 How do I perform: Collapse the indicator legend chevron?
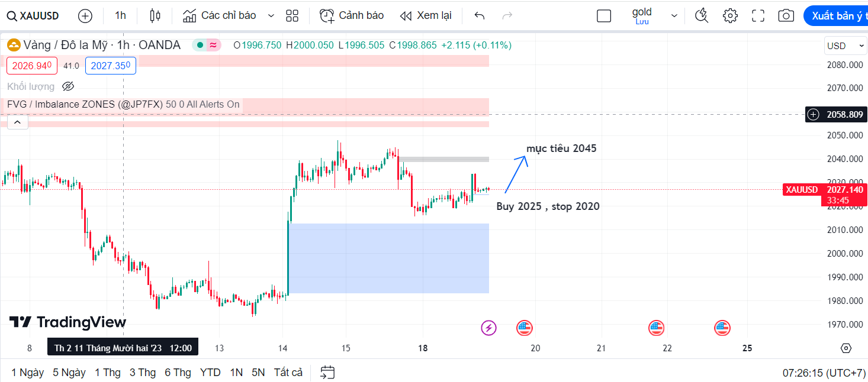pos(17,122)
